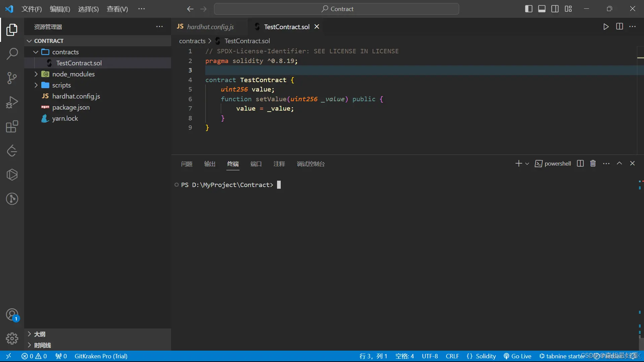Click the Run code play button
This screenshot has height=362, width=644.
click(x=606, y=27)
